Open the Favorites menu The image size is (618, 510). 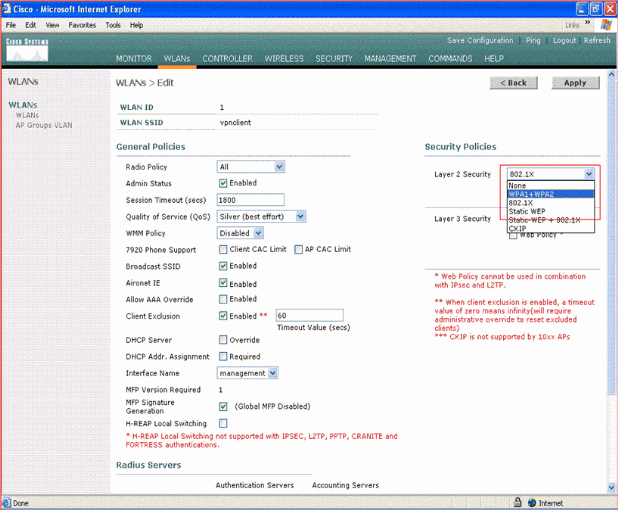click(x=82, y=25)
